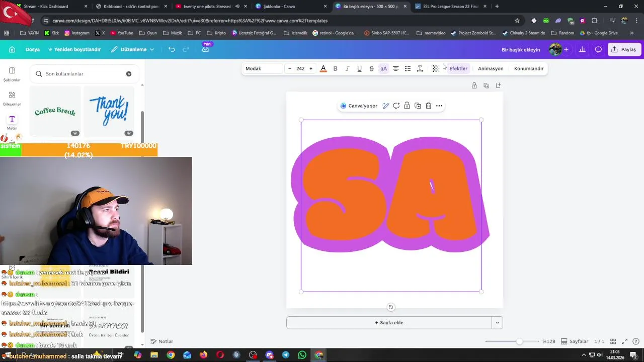Click the redo arrow icon
The height and width of the screenshot is (362, 644).
tap(186, 49)
